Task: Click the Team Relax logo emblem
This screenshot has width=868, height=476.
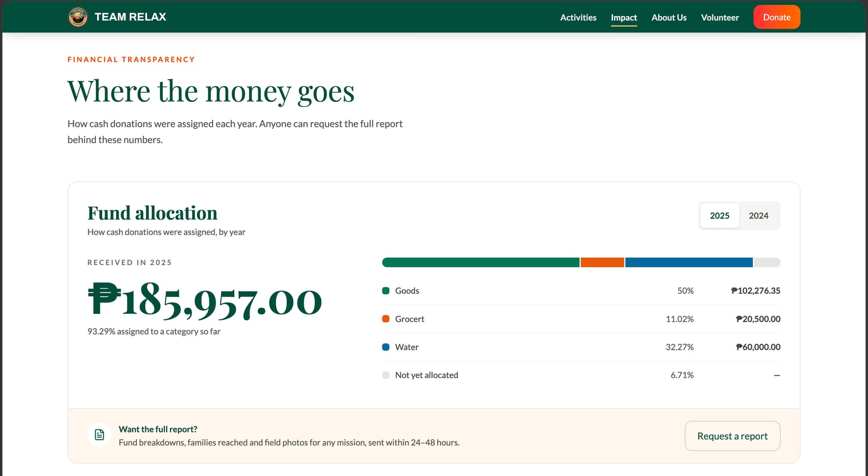Action: pos(78,17)
